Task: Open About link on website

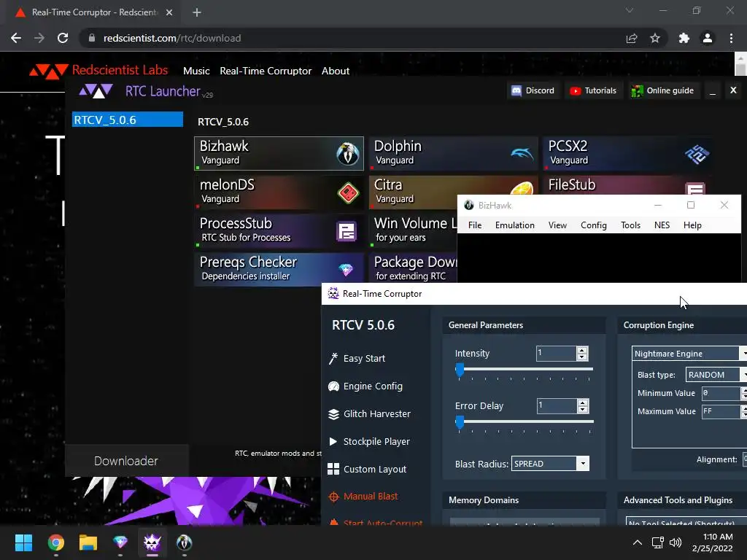Action: pyautogui.click(x=336, y=71)
